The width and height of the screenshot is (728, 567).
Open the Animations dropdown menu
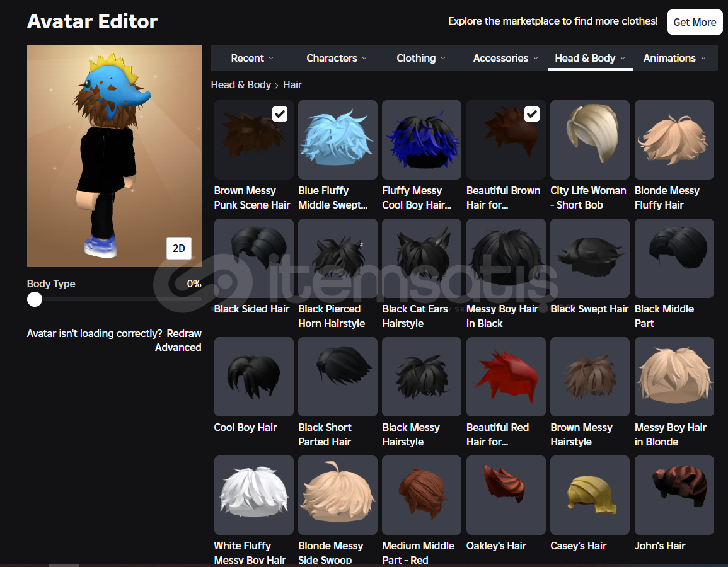pyautogui.click(x=674, y=58)
